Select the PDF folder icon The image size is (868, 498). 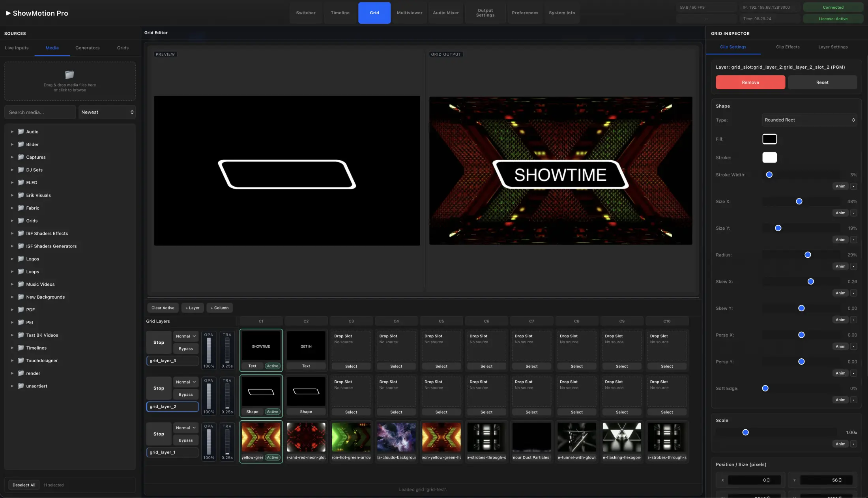[21, 310]
